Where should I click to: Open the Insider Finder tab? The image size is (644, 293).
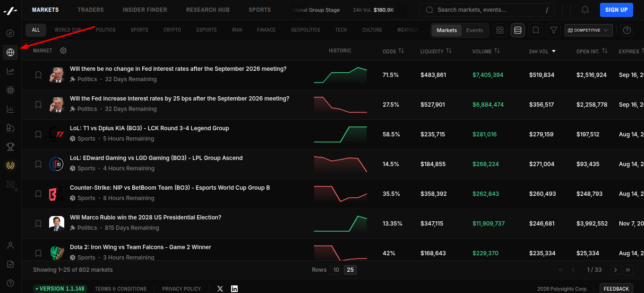(145, 10)
